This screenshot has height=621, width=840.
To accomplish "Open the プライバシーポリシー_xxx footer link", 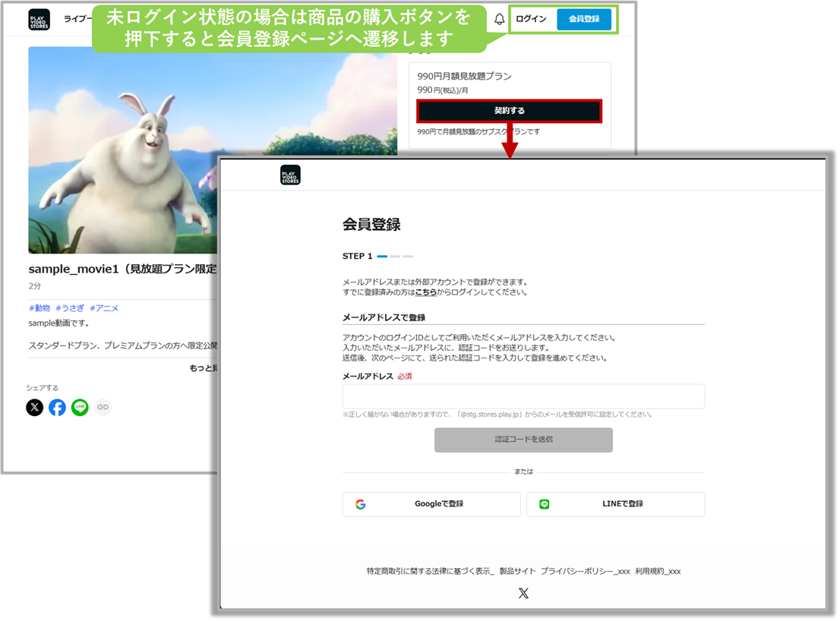I will point(585,572).
